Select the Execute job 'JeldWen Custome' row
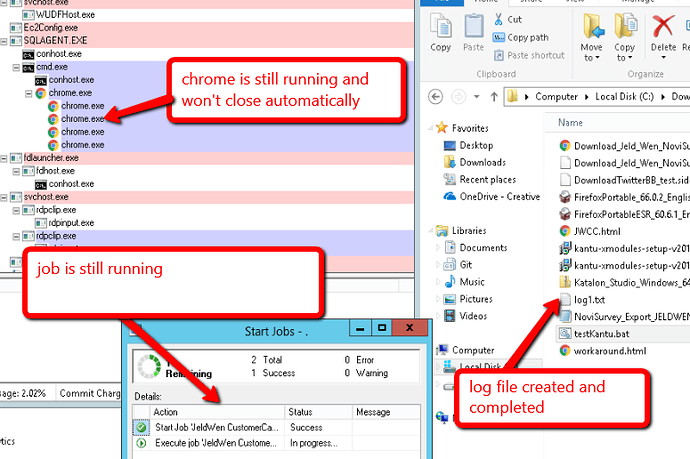The width and height of the screenshot is (690, 459). (x=277, y=443)
